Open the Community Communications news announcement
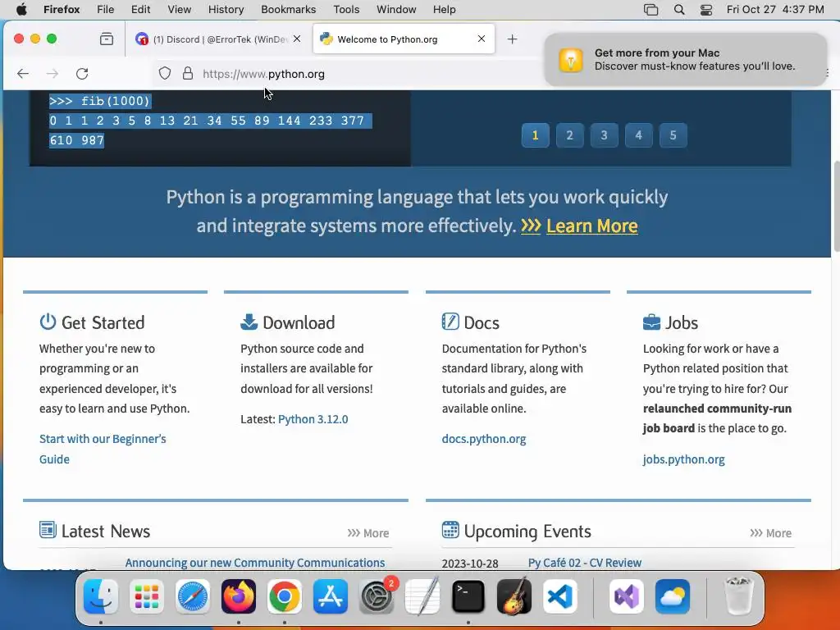Image resolution: width=840 pixels, height=630 pixels. (x=255, y=563)
